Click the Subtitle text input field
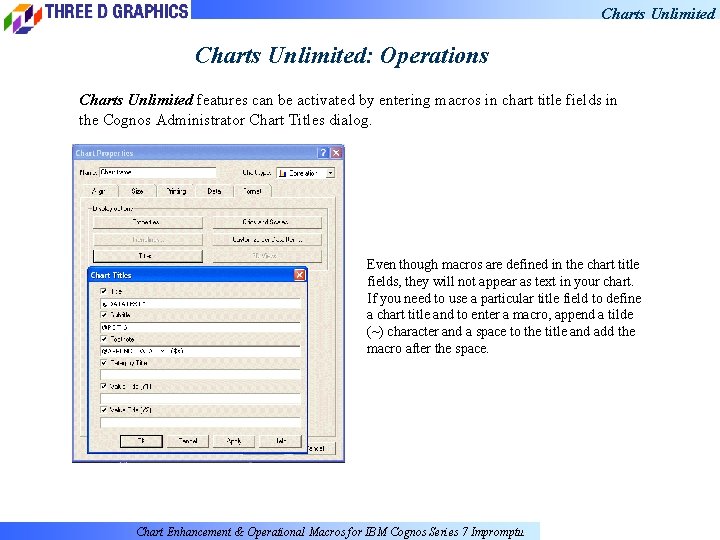Screen dimensions: 720x540 pyautogui.click(x=200, y=327)
